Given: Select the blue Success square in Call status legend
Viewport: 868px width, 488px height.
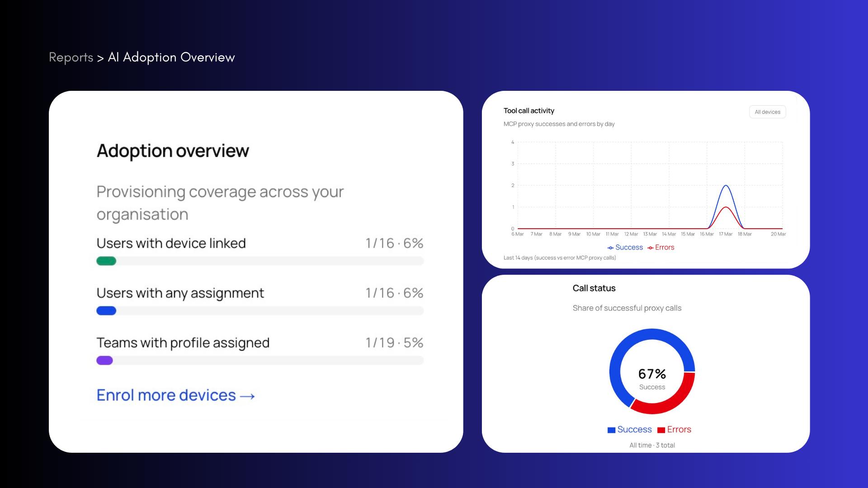Looking at the screenshot, I should pyautogui.click(x=611, y=429).
